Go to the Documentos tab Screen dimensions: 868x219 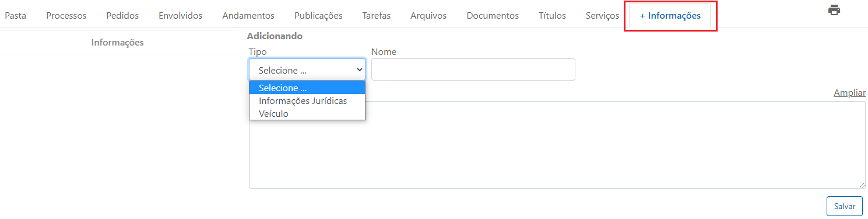[493, 16]
